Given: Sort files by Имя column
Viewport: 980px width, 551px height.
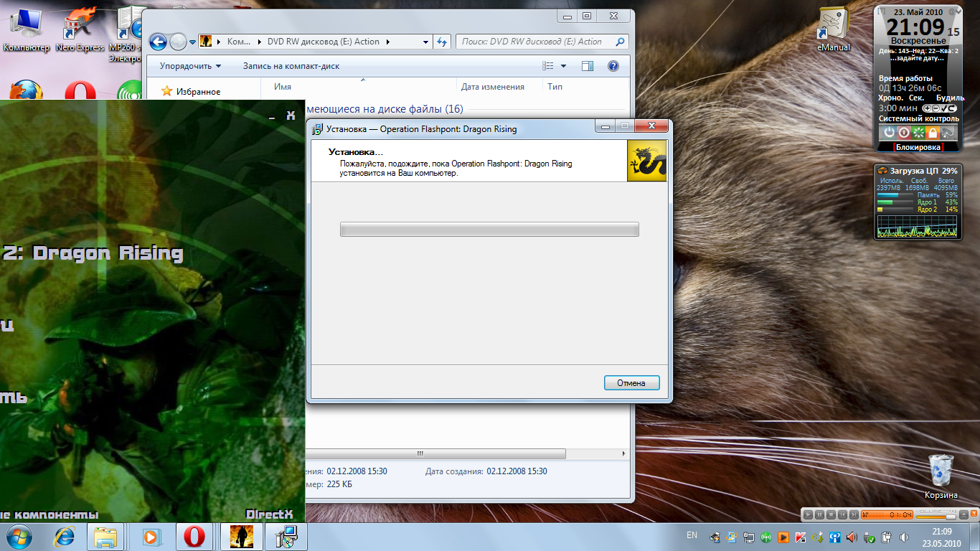Looking at the screenshot, I should click(x=283, y=87).
